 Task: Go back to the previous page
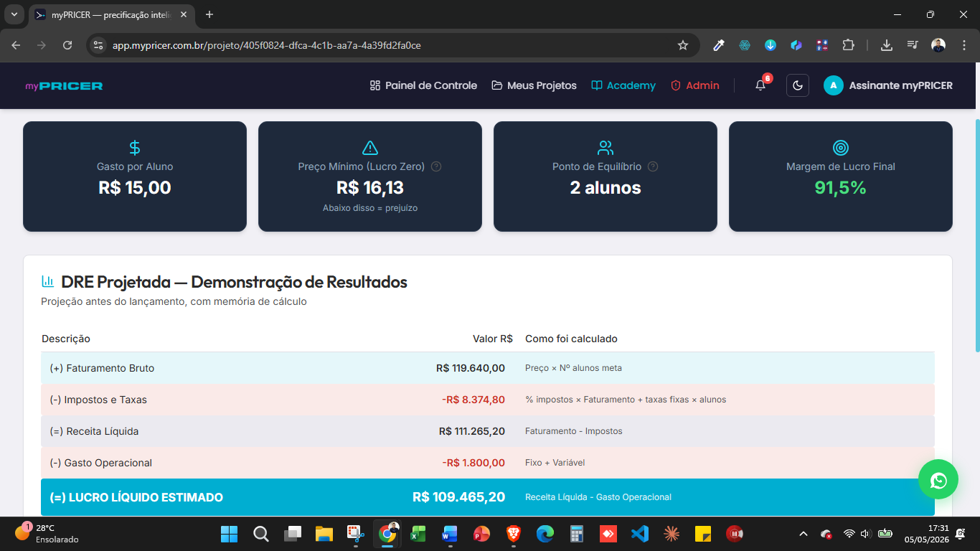[17, 45]
